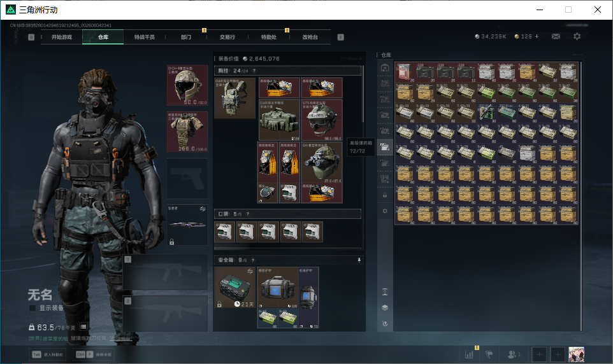613x364 pixels.
Task: Toggle the 显示装备 checkbox
Action: (32, 308)
